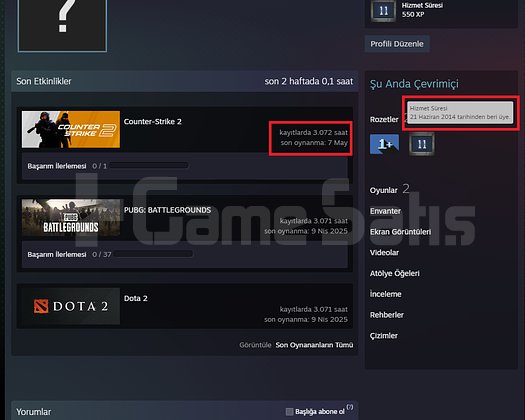
Task: Click the Profili Düzenle button
Action: click(x=397, y=44)
